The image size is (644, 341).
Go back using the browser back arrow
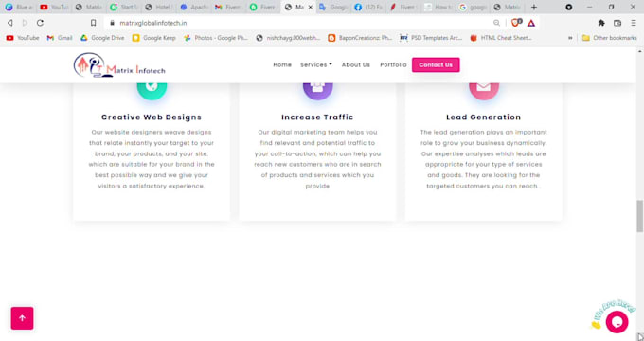click(9, 23)
